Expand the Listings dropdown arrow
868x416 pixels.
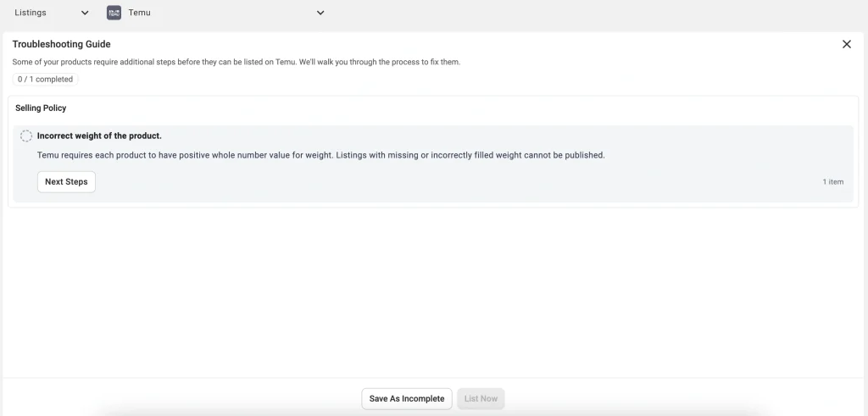pos(85,13)
